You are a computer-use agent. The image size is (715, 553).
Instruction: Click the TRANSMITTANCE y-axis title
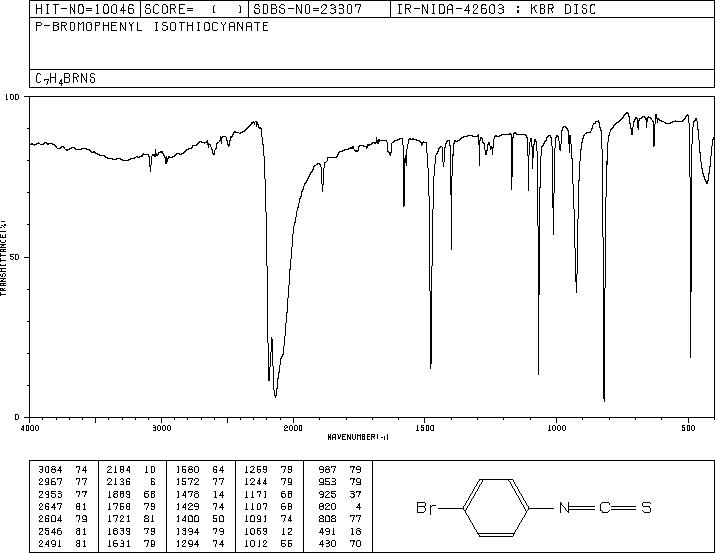click(x=3, y=258)
